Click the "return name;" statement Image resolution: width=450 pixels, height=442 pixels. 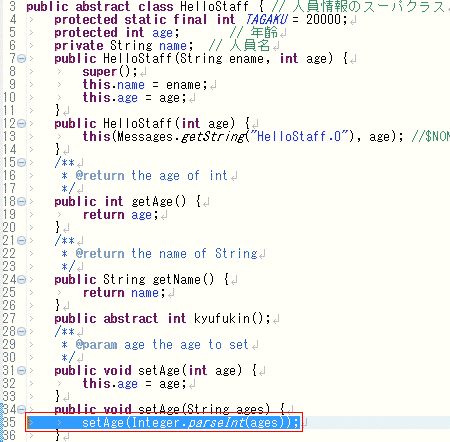[x=124, y=293]
